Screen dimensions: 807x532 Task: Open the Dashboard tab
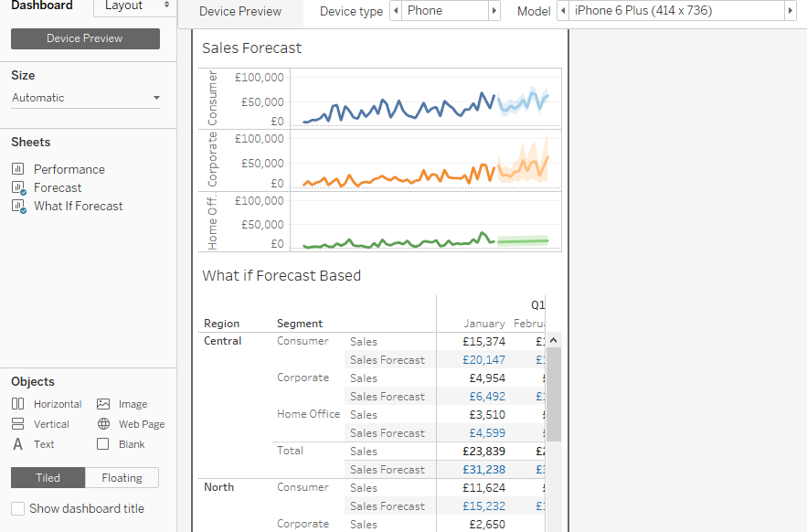(x=42, y=6)
